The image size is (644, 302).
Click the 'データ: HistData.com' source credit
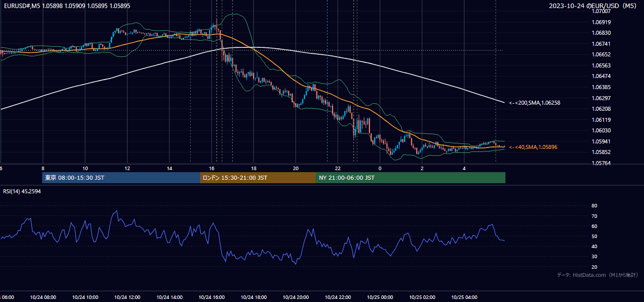598,275
